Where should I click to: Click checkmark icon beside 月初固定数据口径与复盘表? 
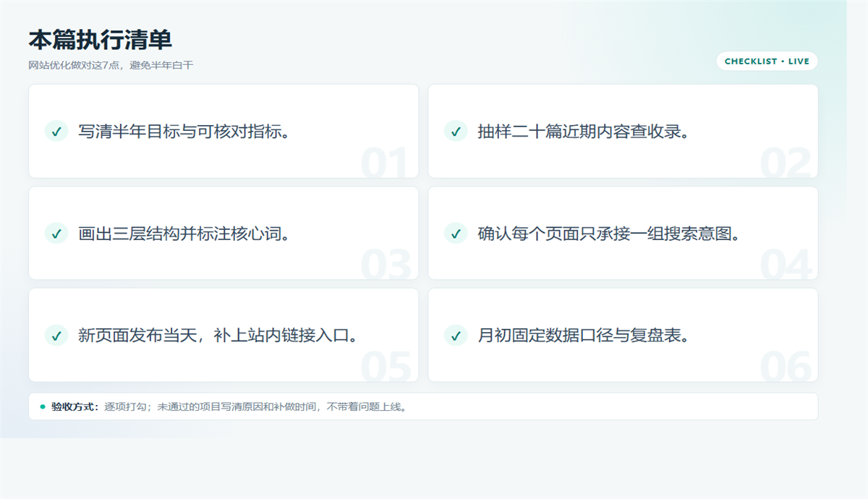coord(456,335)
